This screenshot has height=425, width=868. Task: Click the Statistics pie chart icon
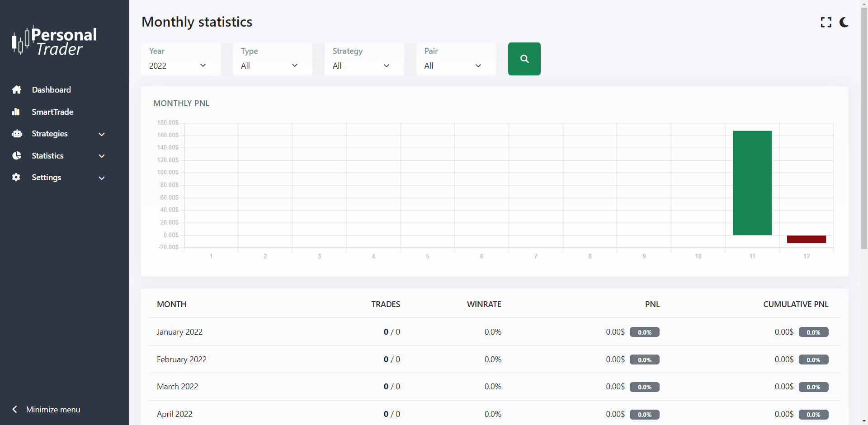click(17, 156)
